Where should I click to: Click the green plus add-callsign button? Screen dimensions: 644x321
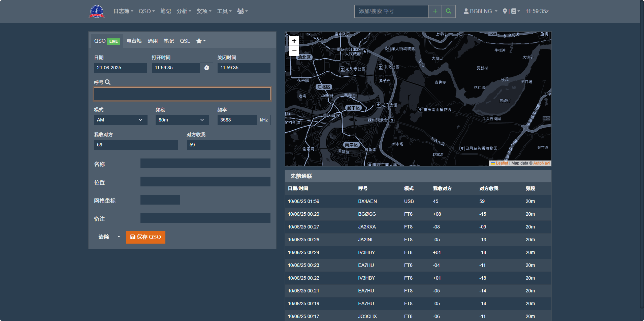coord(435,11)
